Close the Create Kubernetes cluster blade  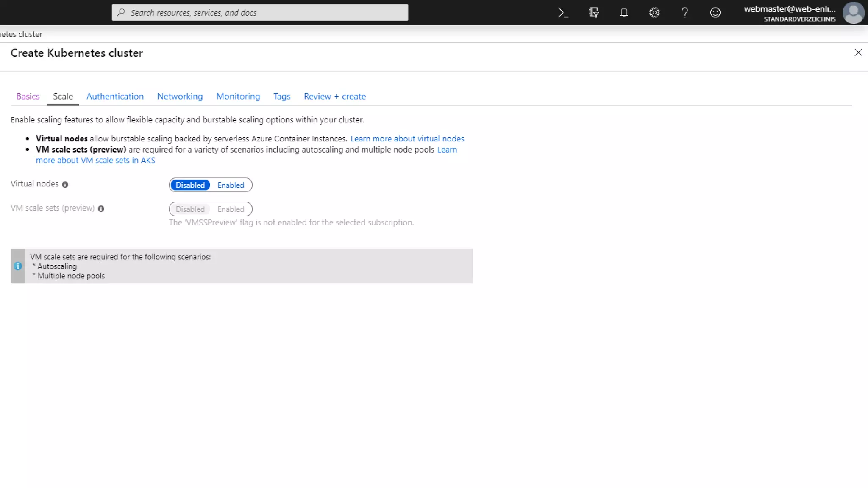point(858,53)
